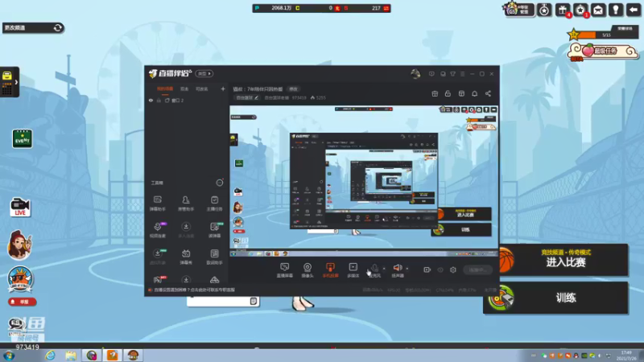644x362 pixels.
Task: Click toolbox more circle icon
Action: [220, 183]
